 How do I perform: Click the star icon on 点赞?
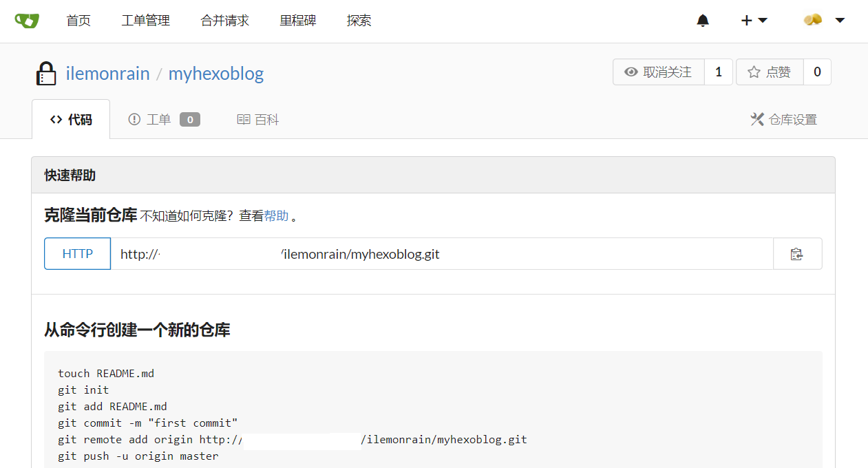(x=754, y=72)
